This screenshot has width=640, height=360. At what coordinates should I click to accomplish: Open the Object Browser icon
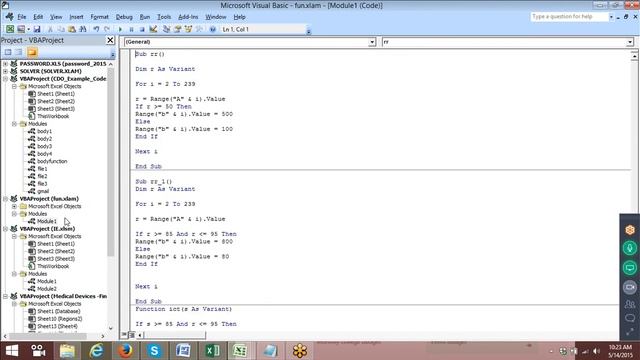pyautogui.click(x=188, y=29)
